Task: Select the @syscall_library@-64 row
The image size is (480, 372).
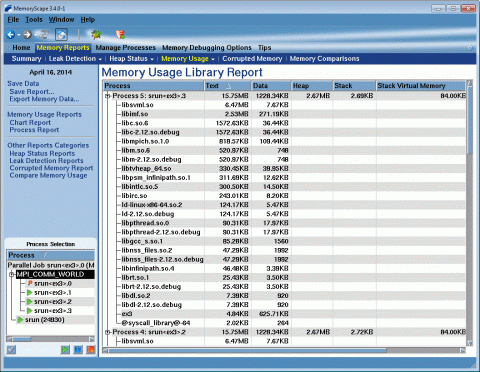Action: tap(285, 323)
